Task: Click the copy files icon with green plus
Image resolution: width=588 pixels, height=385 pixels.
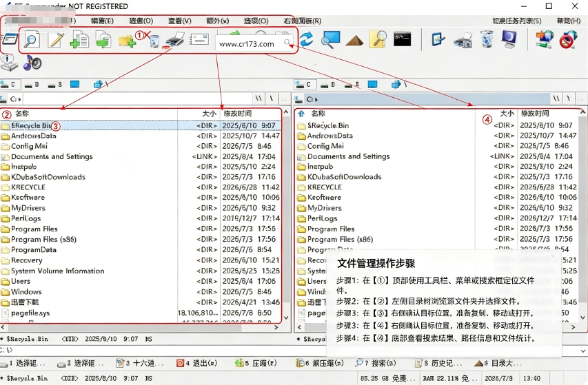Action: pos(79,40)
